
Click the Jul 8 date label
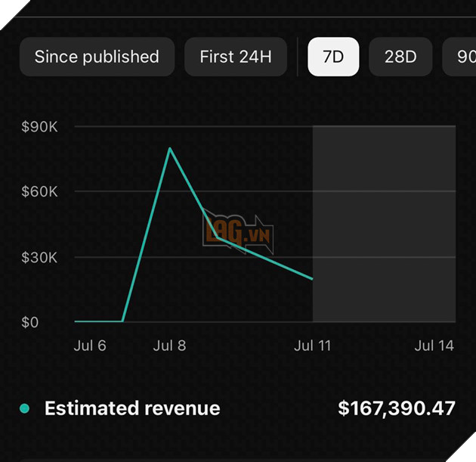(x=169, y=346)
